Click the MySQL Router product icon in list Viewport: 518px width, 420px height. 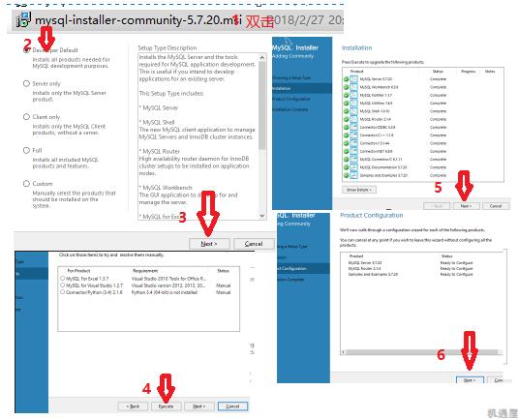353,119
